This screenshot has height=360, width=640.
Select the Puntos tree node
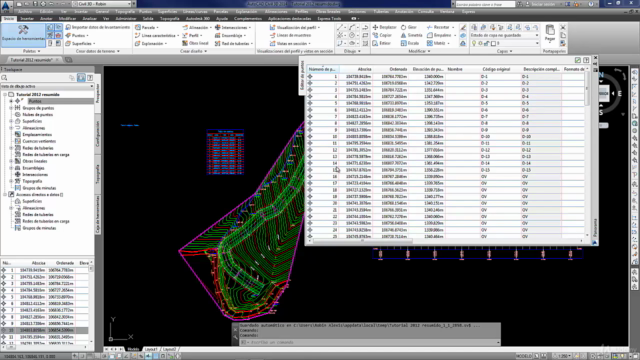point(35,101)
